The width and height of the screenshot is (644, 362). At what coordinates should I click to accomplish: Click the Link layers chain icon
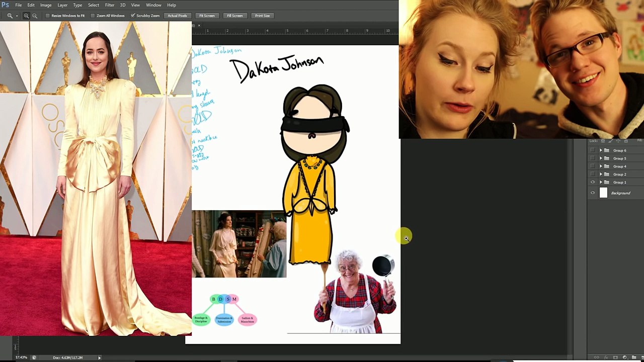point(597,357)
